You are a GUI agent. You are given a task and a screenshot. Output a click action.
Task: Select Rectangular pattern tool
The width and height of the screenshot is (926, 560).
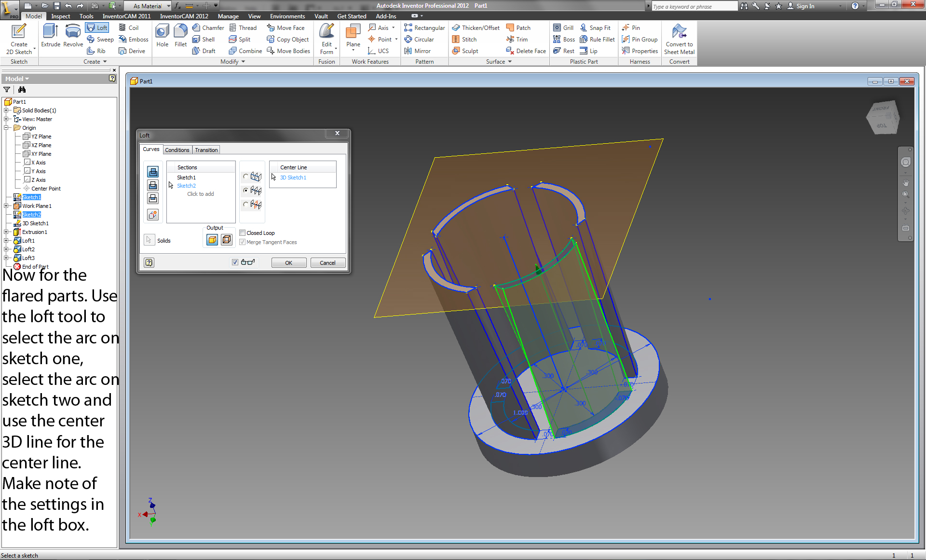(x=424, y=27)
